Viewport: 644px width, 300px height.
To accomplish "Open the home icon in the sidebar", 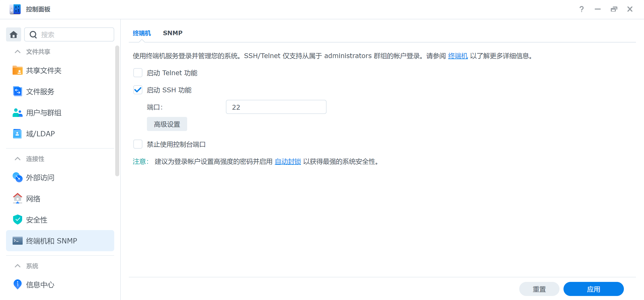I will pyautogui.click(x=14, y=34).
